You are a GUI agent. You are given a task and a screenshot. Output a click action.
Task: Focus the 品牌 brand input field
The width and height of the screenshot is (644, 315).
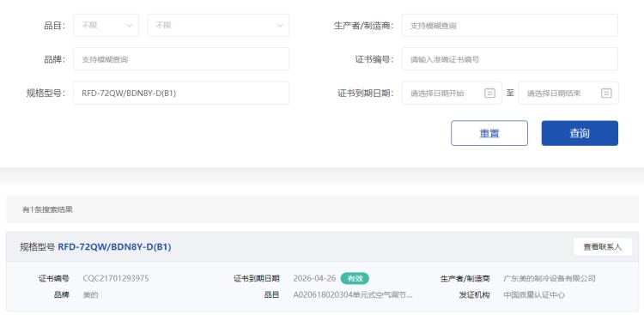point(181,59)
